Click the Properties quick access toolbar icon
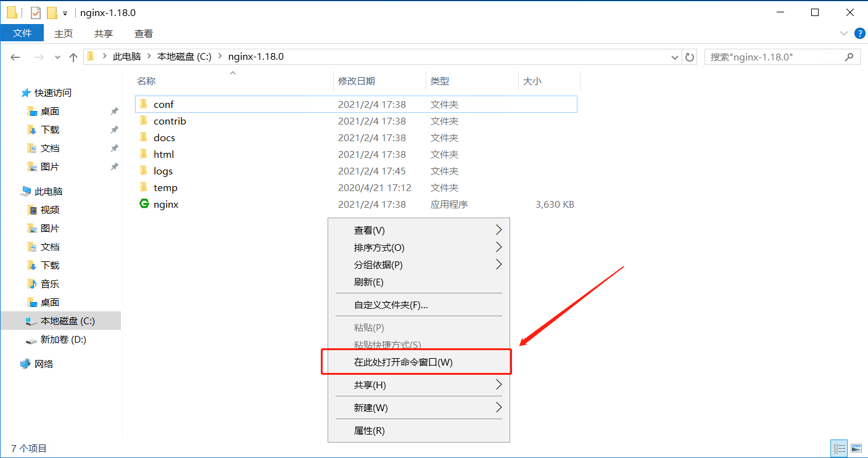 pos(36,12)
